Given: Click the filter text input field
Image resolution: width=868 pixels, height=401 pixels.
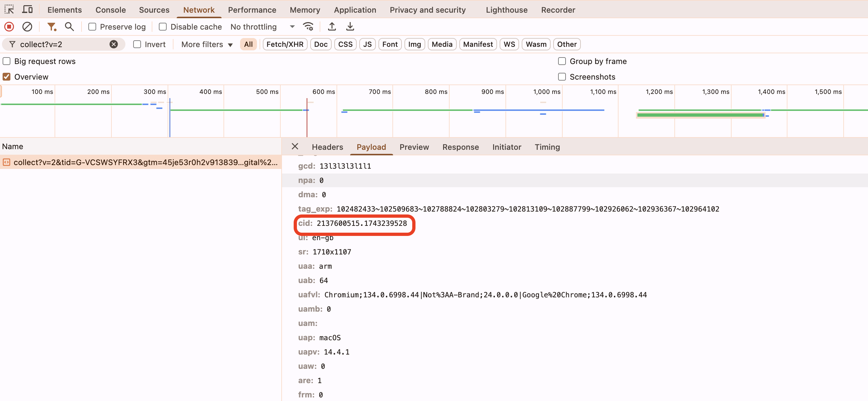Looking at the screenshot, I should tap(63, 45).
